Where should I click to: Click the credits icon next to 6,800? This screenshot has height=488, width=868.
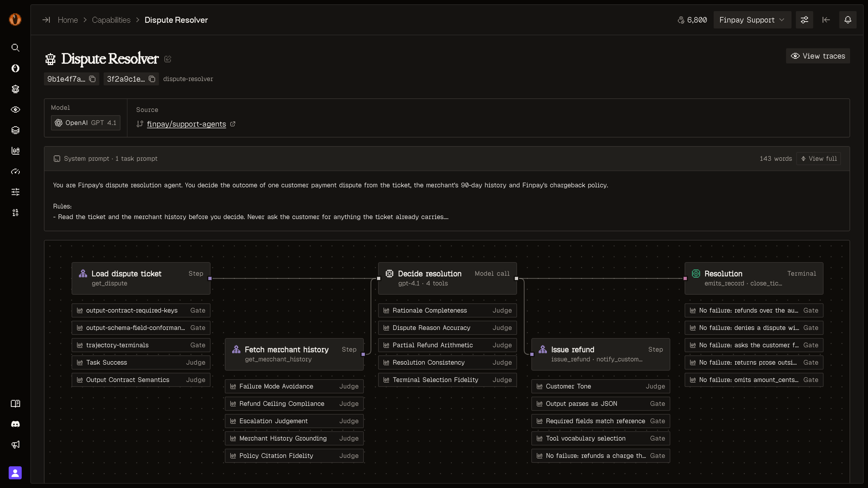(681, 20)
